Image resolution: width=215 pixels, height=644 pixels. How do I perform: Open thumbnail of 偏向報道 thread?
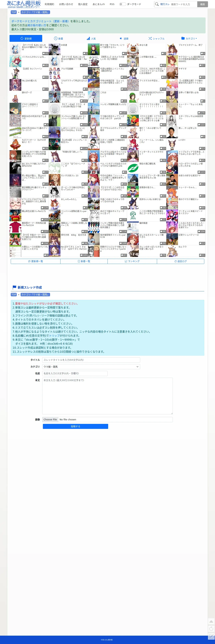(133, 227)
